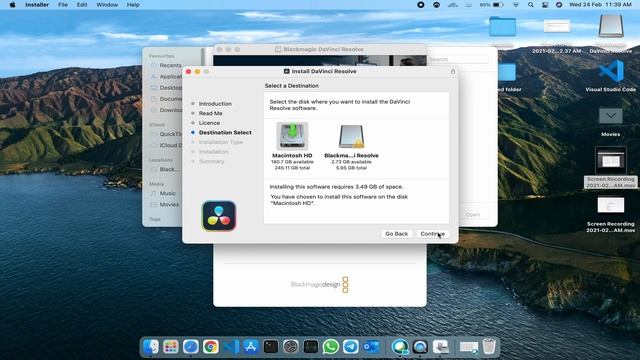Click the Siri icon in menu bar

pyautogui.click(x=559, y=5)
